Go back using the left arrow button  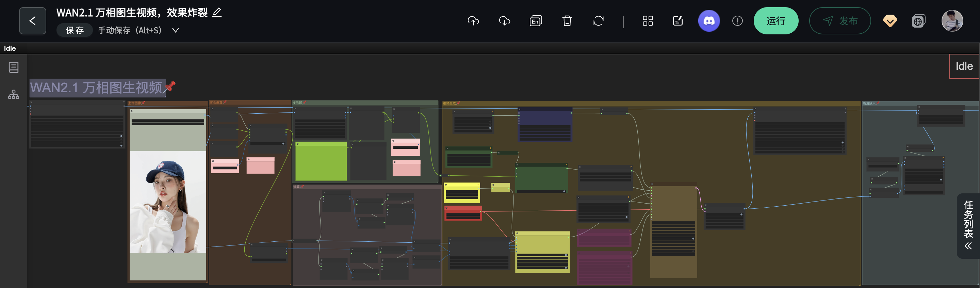[33, 20]
